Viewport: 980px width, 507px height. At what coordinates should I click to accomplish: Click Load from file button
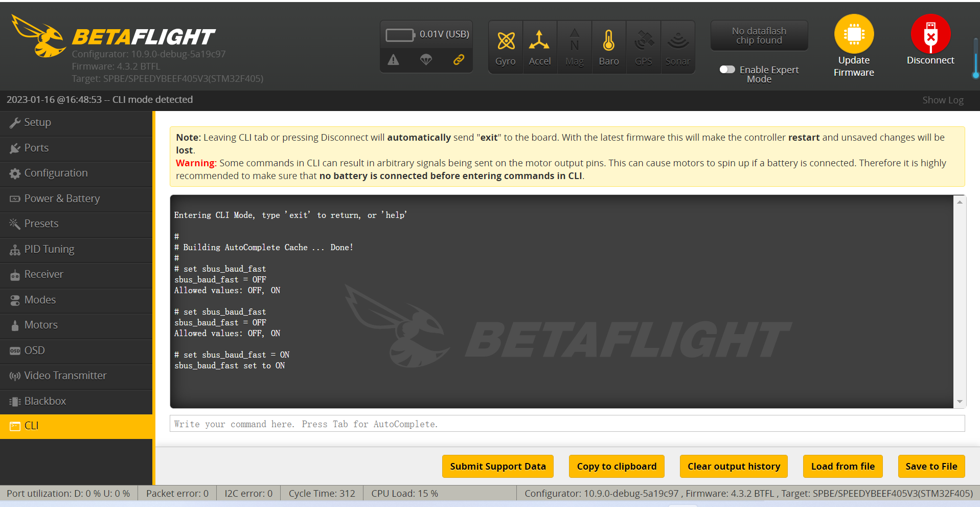(x=842, y=466)
